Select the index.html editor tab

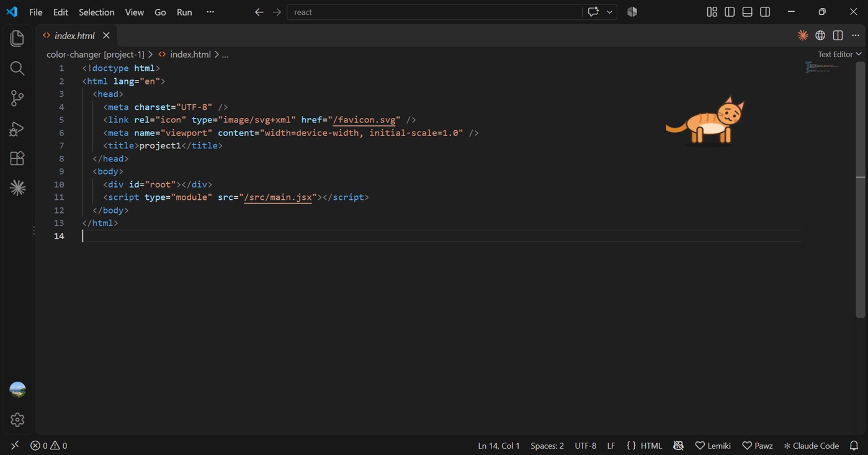coord(74,35)
